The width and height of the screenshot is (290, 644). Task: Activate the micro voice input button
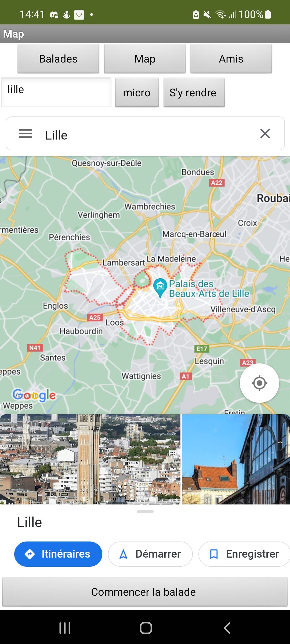pos(137,93)
